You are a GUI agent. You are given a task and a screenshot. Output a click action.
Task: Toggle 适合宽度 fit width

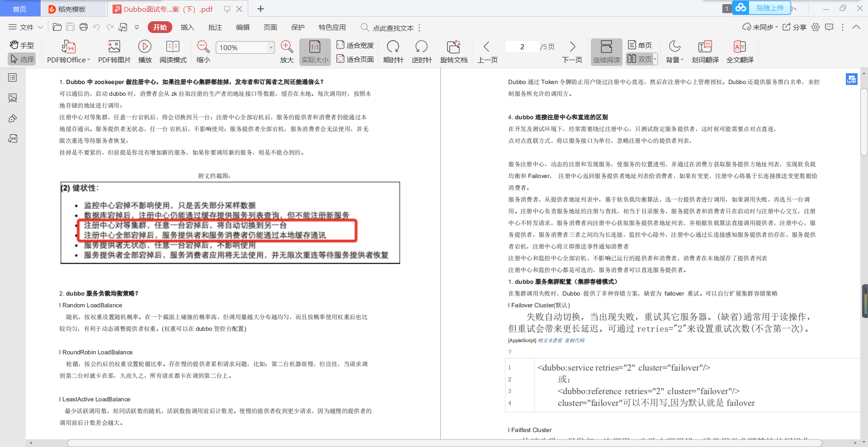click(x=355, y=45)
